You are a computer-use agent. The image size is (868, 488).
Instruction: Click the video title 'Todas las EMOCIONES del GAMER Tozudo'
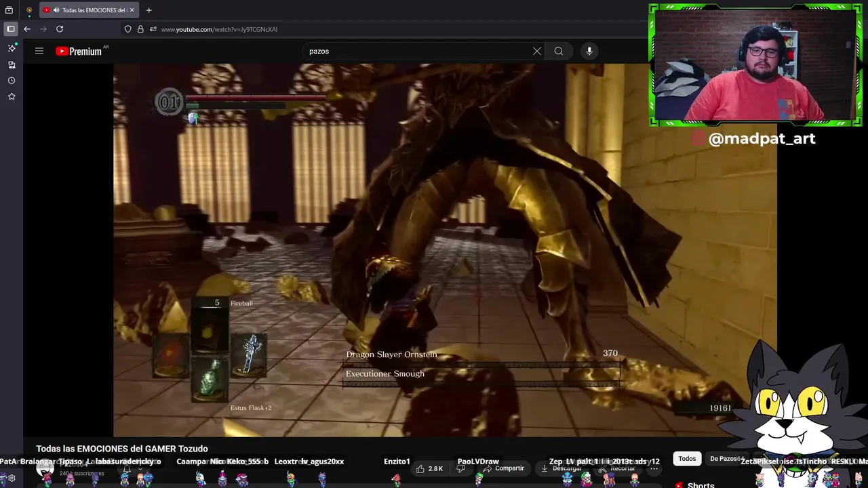click(x=122, y=449)
